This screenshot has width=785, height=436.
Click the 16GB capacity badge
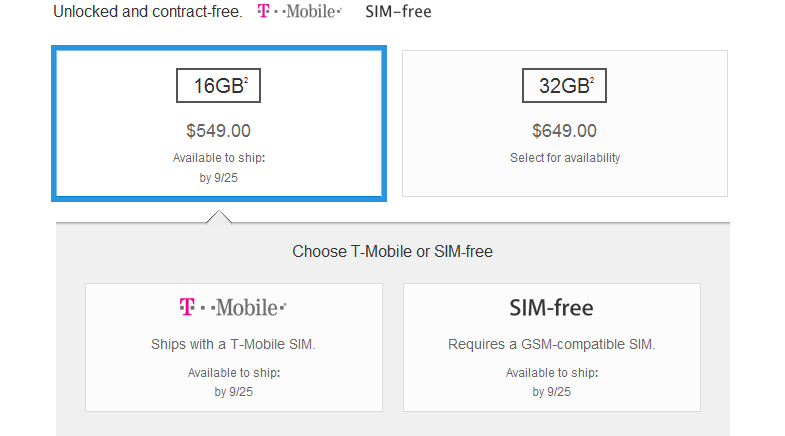(x=218, y=86)
